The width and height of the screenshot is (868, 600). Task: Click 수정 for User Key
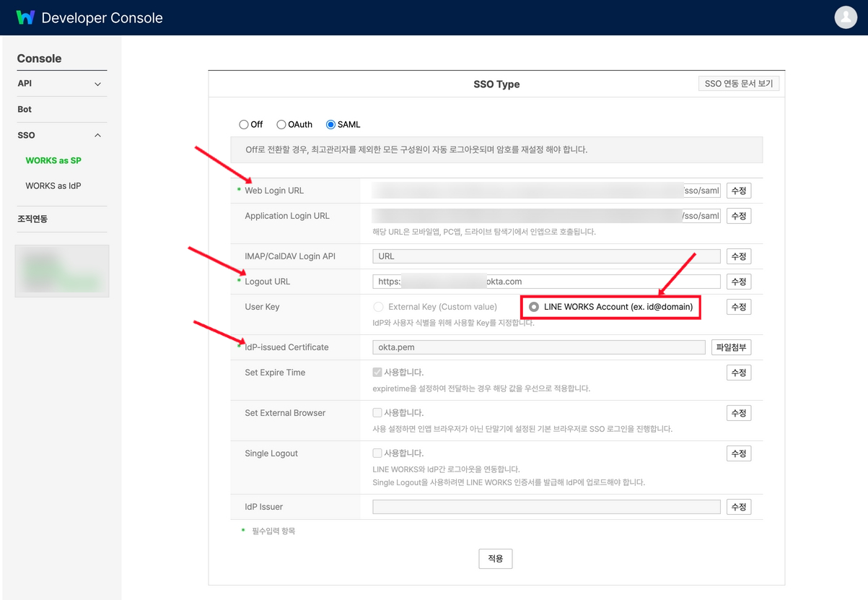(739, 307)
